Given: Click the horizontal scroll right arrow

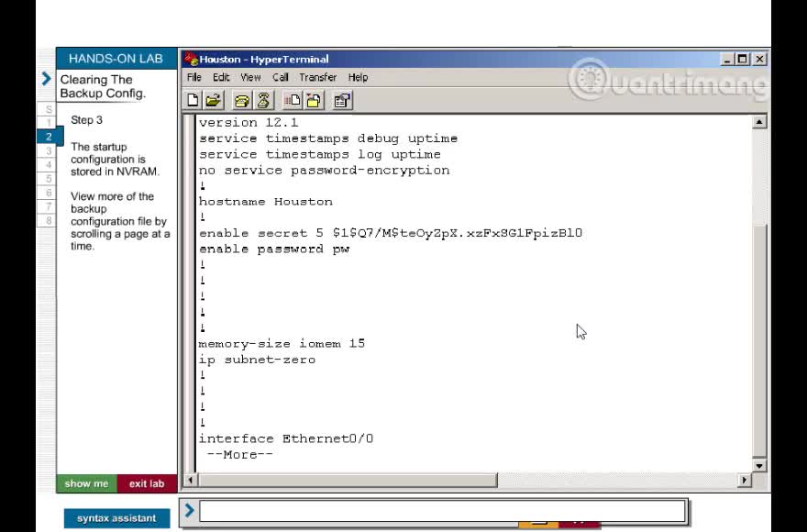Looking at the screenshot, I should 745,480.
